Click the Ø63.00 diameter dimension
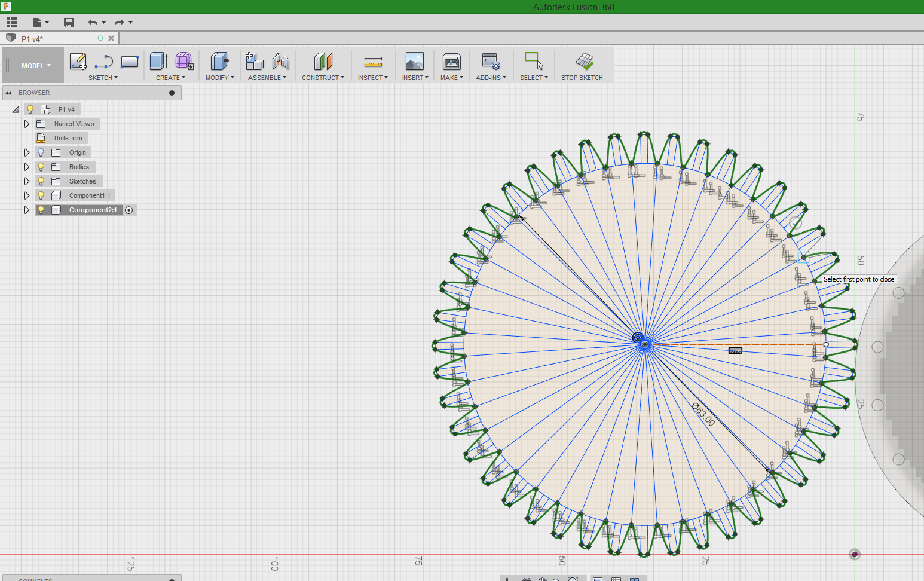Image resolution: width=924 pixels, height=581 pixels. click(703, 414)
